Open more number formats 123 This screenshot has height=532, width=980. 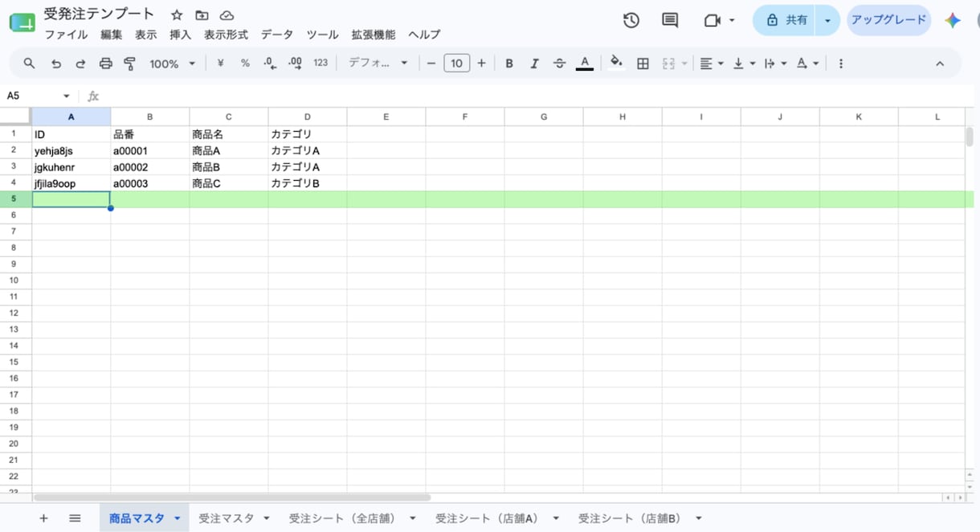pos(321,63)
